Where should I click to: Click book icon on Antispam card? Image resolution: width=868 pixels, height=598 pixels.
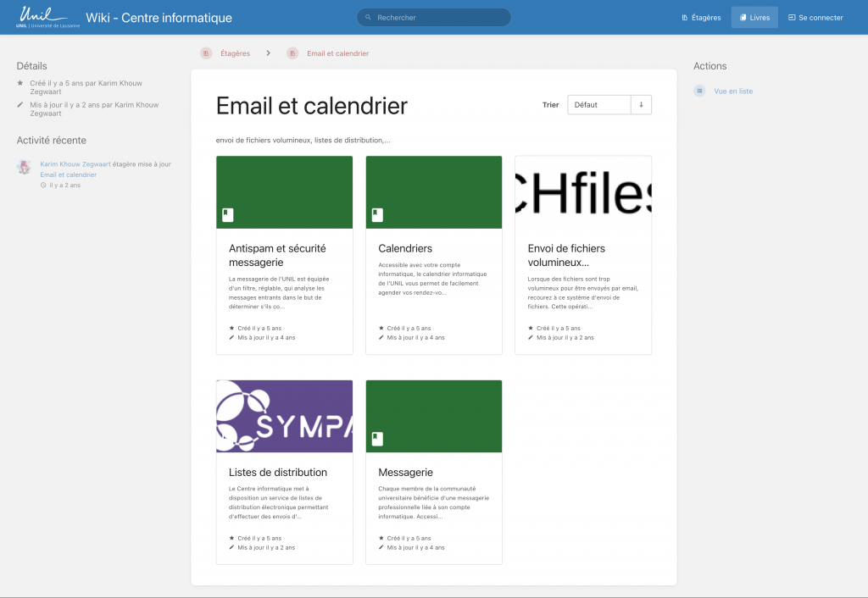(x=227, y=214)
